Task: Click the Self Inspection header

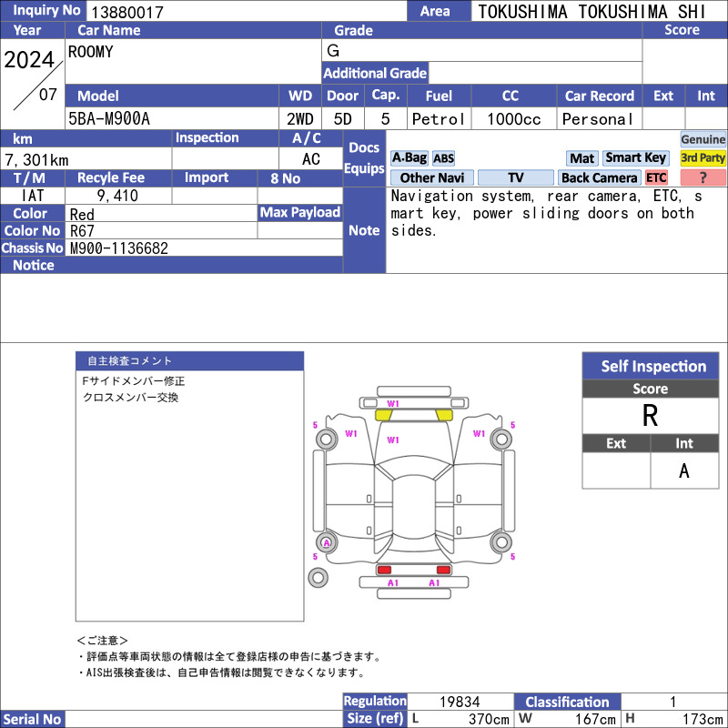Action: pyautogui.click(x=651, y=366)
